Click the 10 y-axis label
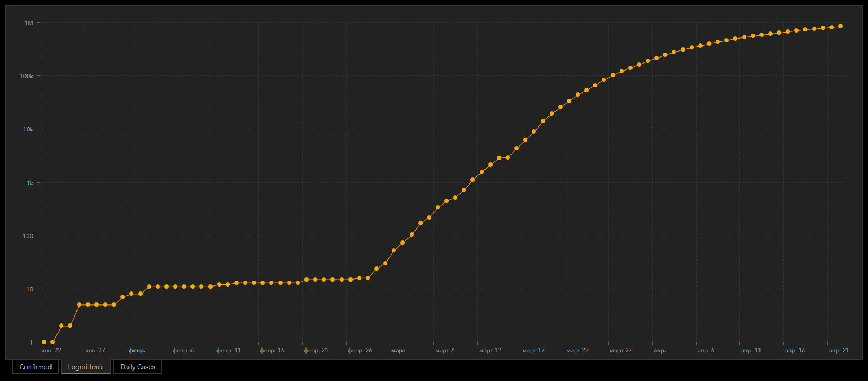This screenshot has height=381, width=868. click(30, 289)
